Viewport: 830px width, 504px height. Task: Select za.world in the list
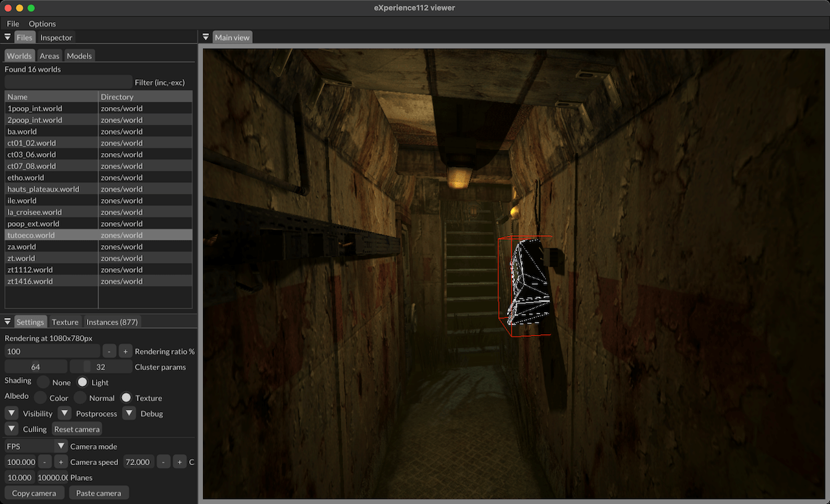point(99,247)
